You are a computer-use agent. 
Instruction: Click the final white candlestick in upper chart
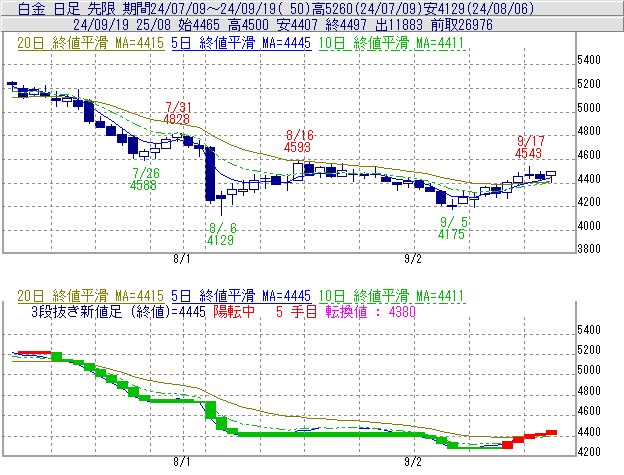point(551,174)
